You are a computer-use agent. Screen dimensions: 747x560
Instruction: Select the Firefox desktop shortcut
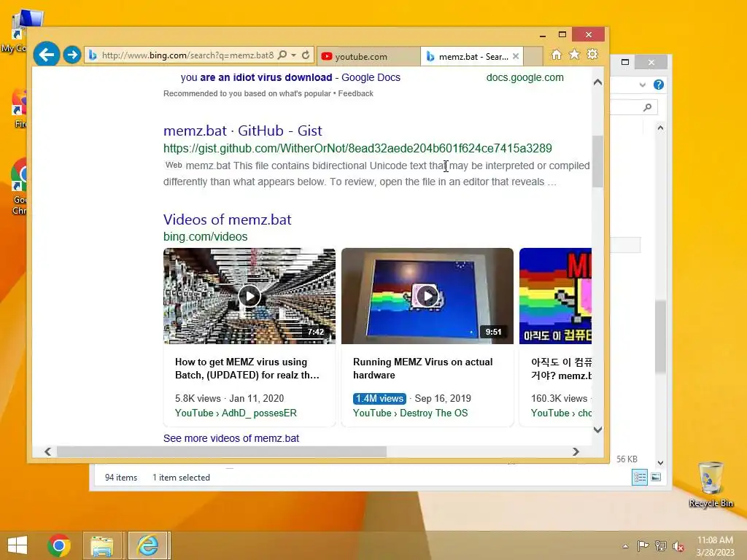coord(20,109)
